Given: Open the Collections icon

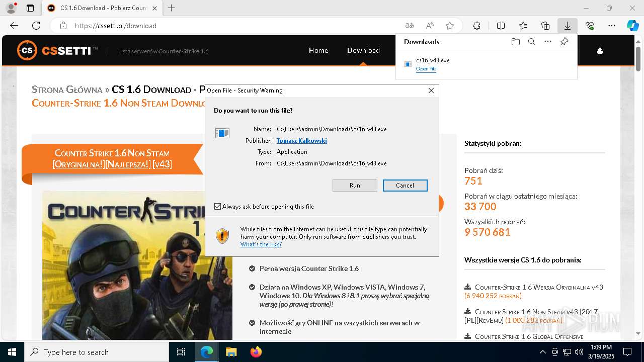Looking at the screenshot, I should [x=545, y=26].
